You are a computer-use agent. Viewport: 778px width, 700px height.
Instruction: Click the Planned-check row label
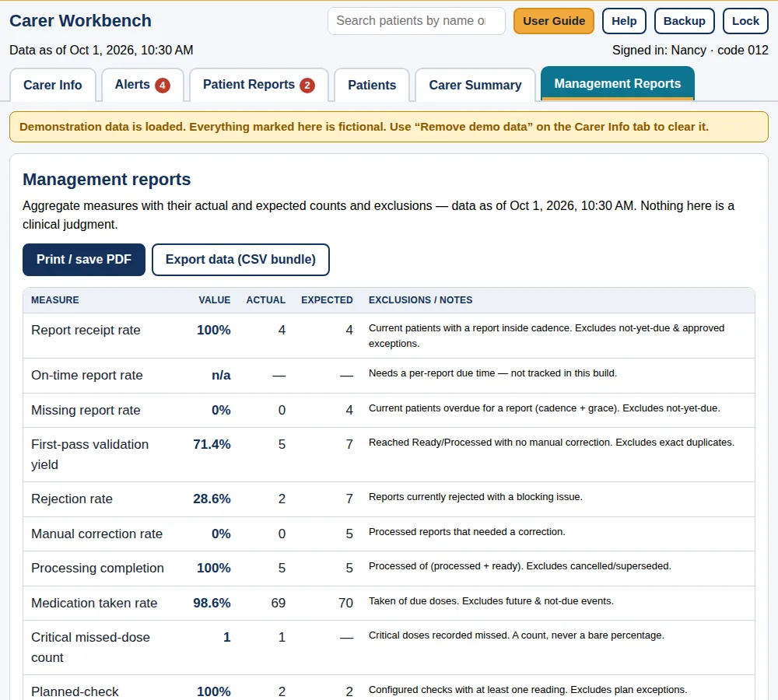[x=75, y=691]
